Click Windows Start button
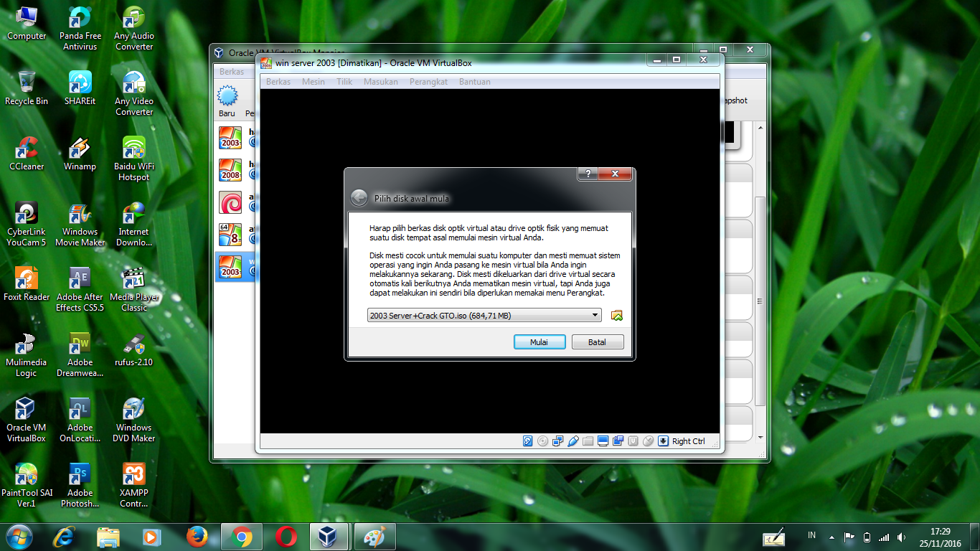Screen dimensions: 980x551 (19, 537)
